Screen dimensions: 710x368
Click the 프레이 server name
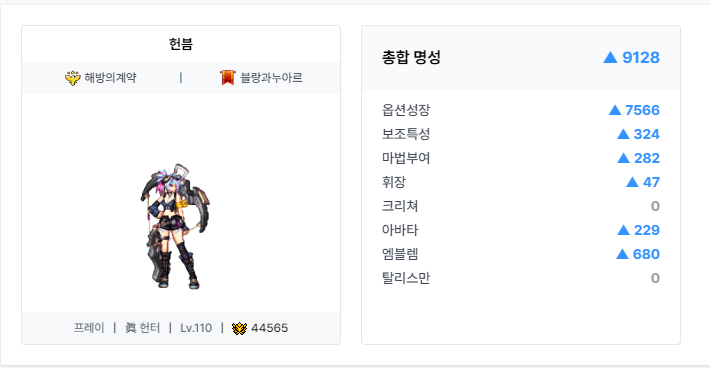[x=89, y=328]
